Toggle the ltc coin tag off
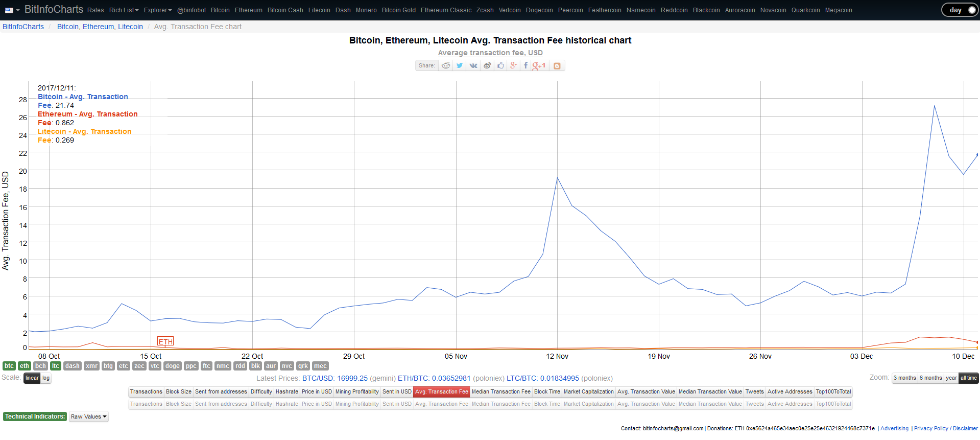This screenshot has height=440, width=980. 56,366
